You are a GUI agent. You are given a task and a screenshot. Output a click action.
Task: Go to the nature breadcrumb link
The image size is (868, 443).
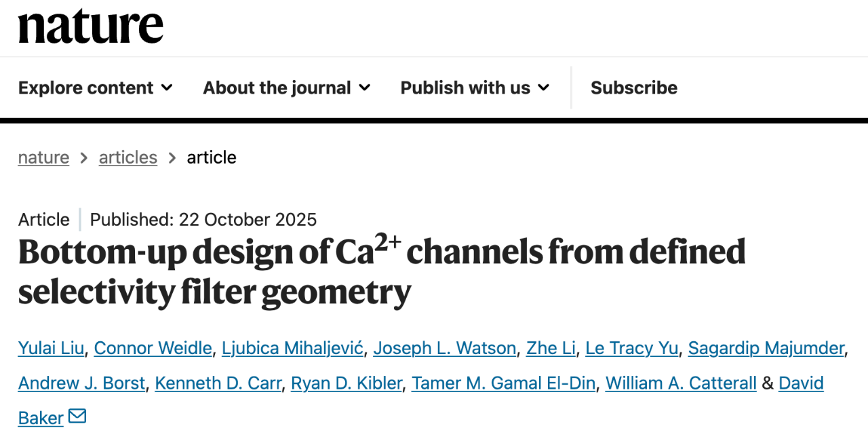click(x=43, y=157)
